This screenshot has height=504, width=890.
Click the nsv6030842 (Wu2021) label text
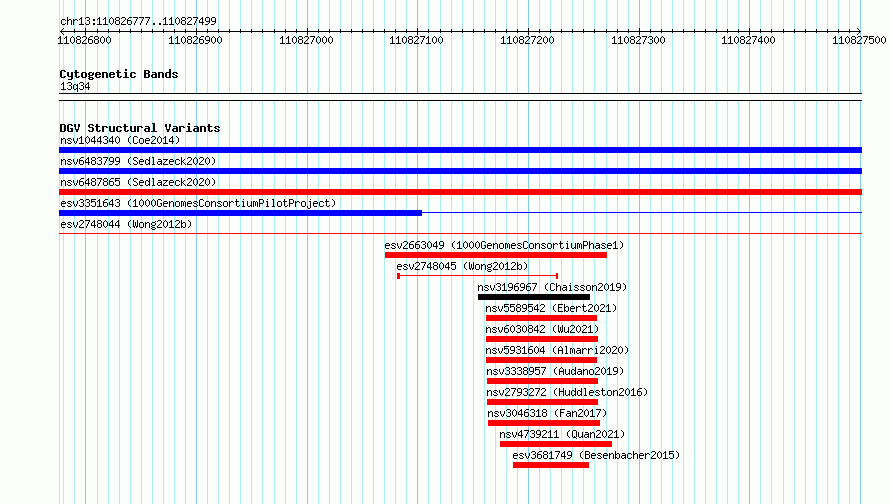click(542, 329)
